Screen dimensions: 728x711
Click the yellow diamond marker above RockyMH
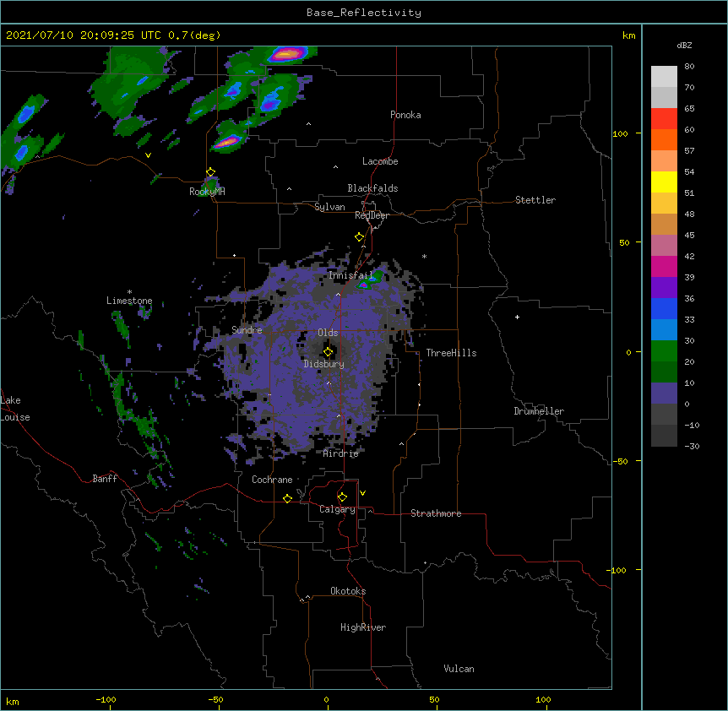pos(210,172)
